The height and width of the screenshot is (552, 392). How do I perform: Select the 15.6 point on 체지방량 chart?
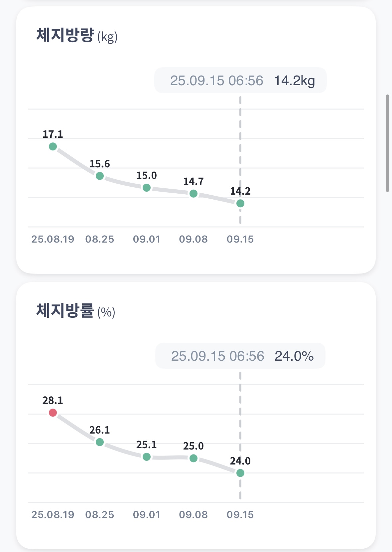pos(100,176)
